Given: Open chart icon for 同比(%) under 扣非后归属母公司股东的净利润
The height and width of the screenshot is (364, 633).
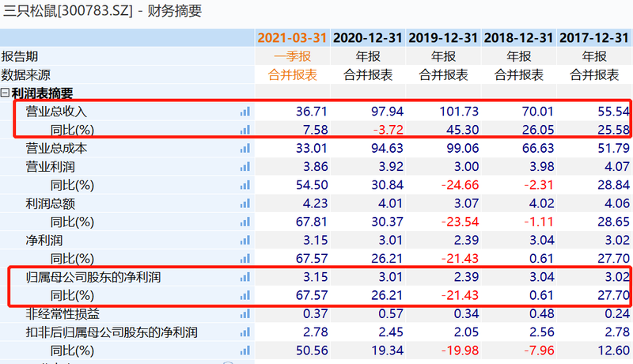Looking at the screenshot, I should tap(245, 351).
